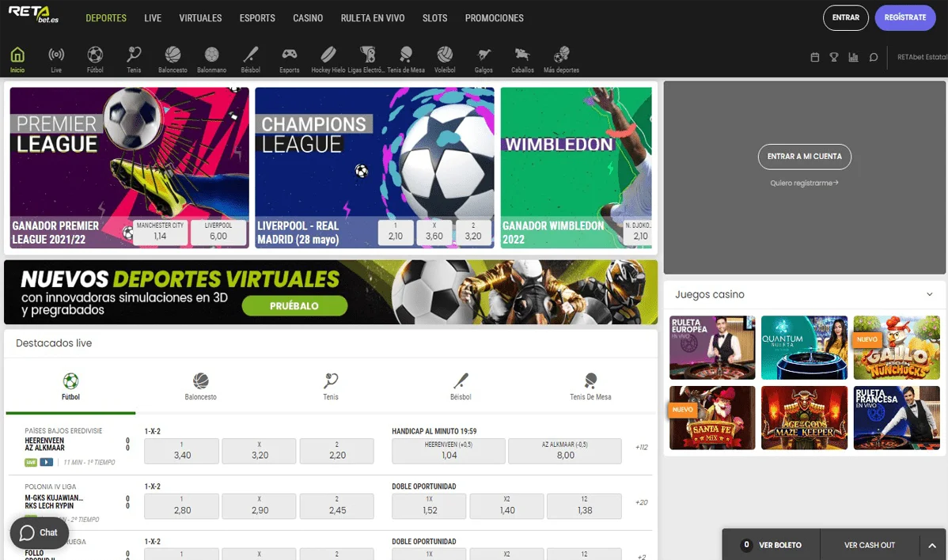This screenshot has width=948, height=560.
Task: Select the Béisbol icon in sports toolbar
Action: click(x=250, y=60)
